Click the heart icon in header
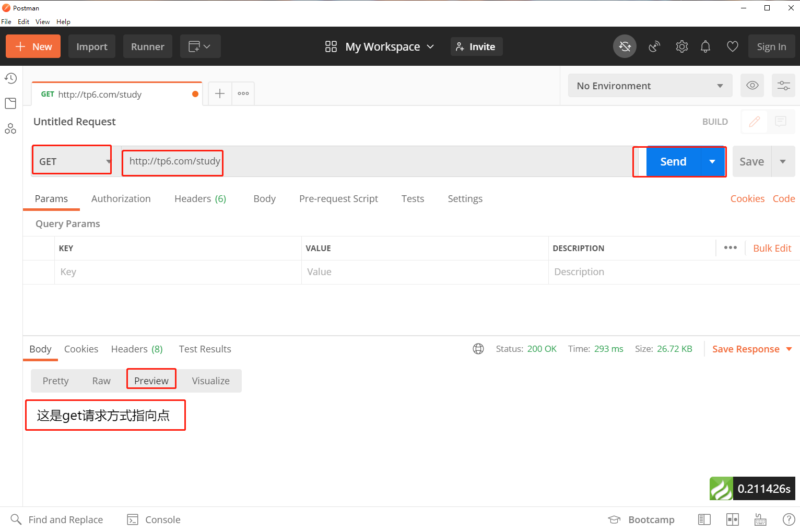The image size is (800, 532). tap(733, 46)
